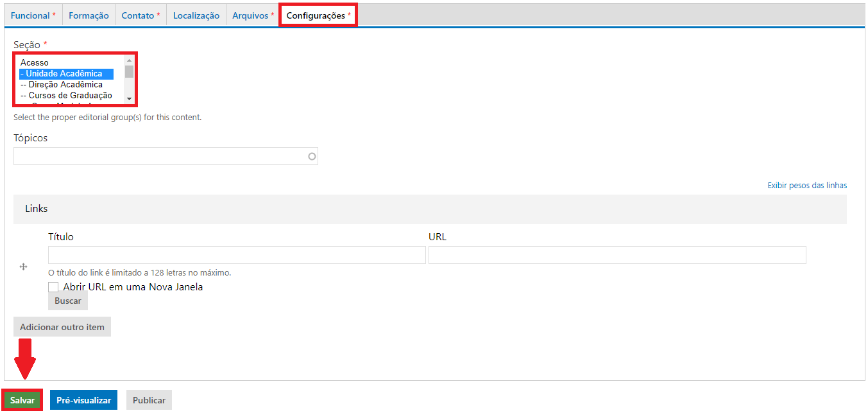Screen dimensions: 868x413
Task: Focus the Título text input field
Action: point(237,255)
